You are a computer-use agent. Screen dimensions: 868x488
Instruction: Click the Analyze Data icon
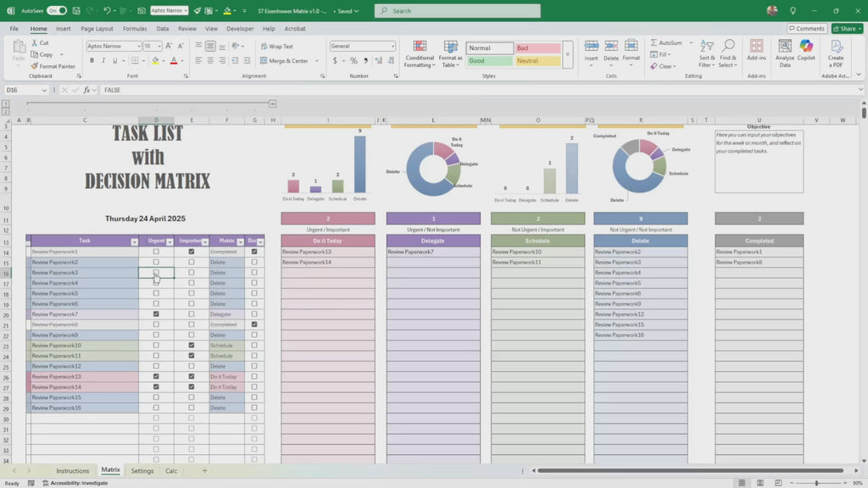point(785,53)
